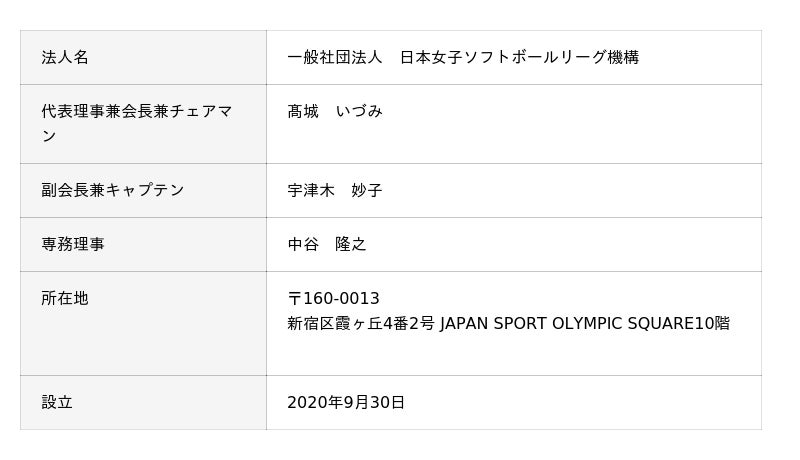Click the given name 妙子
The height and width of the screenshot is (460, 800).
click(367, 190)
